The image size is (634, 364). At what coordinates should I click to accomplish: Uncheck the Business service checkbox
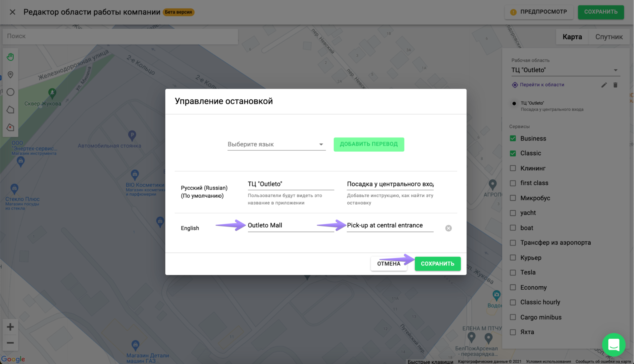(x=513, y=138)
